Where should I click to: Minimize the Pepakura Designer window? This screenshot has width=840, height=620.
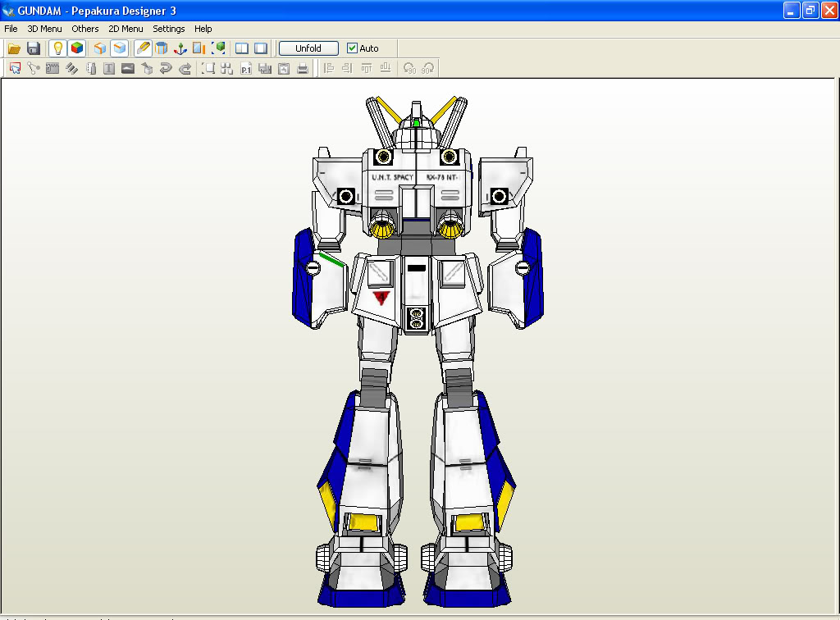click(792, 11)
